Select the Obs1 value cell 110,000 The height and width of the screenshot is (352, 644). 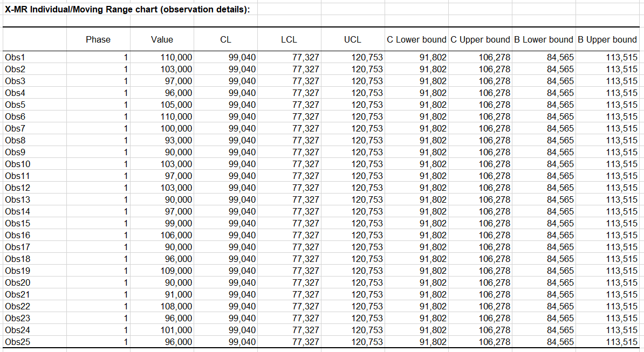point(176,57)
